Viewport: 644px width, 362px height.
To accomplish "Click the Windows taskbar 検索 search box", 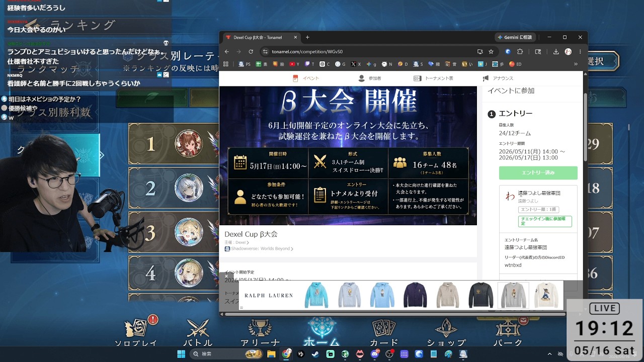I will (x=225, y=354).
